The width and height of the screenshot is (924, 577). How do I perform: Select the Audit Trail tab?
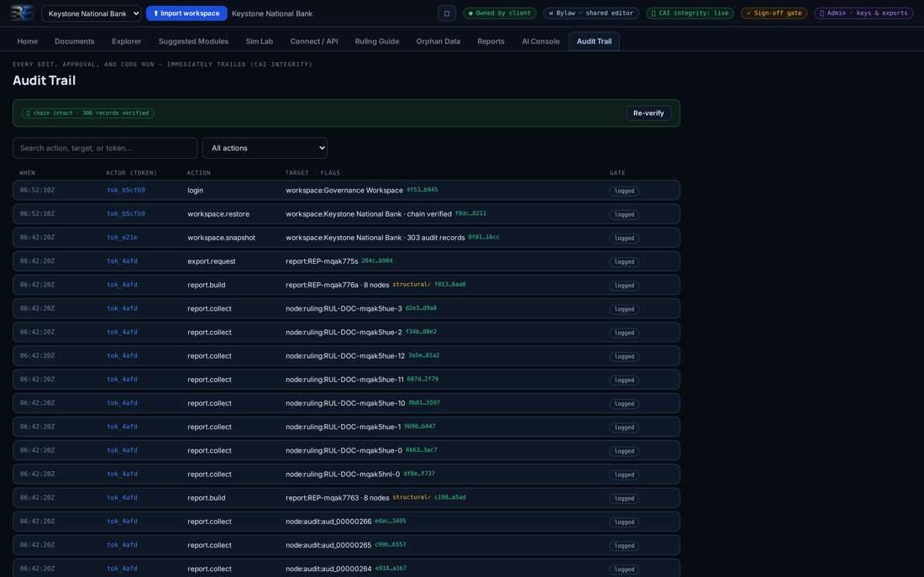tap(594, 41)
